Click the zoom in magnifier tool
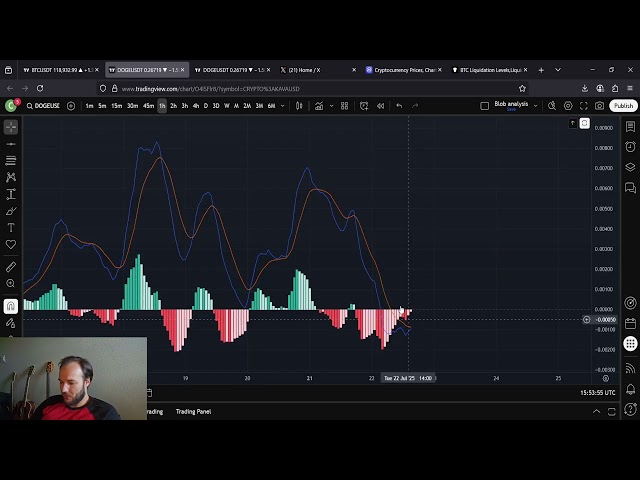 [11, 284]
